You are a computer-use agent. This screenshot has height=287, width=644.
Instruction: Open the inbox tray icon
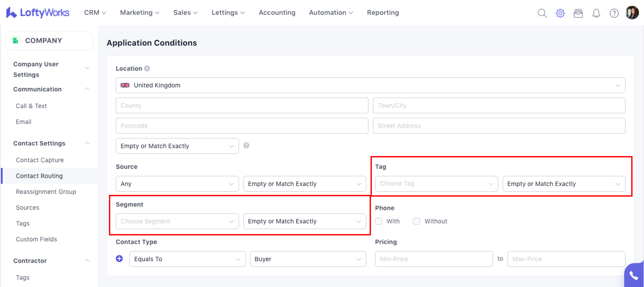[x=578, y=13]
